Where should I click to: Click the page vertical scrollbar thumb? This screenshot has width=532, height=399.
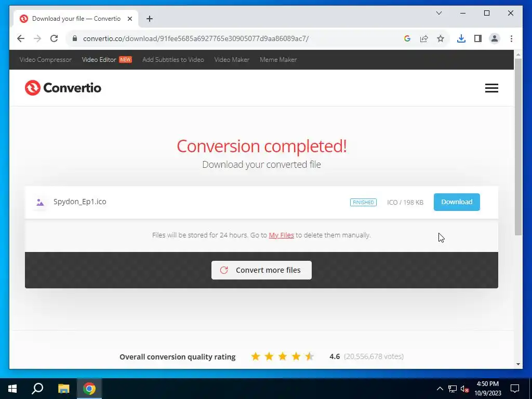(x=518, y=147)
